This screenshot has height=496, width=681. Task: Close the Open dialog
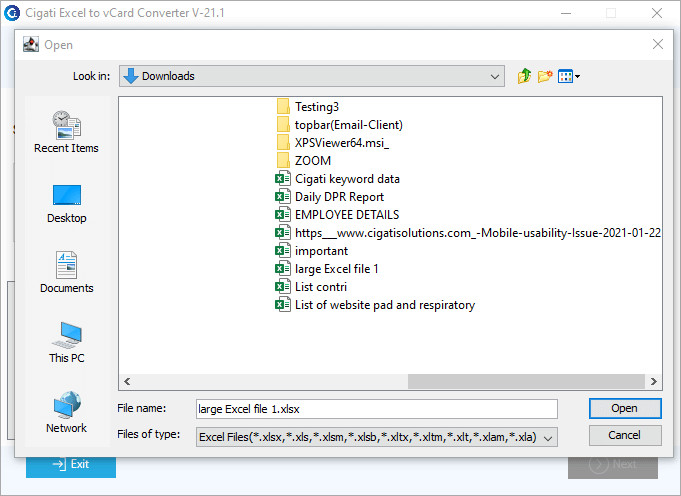tap(658, 44)
